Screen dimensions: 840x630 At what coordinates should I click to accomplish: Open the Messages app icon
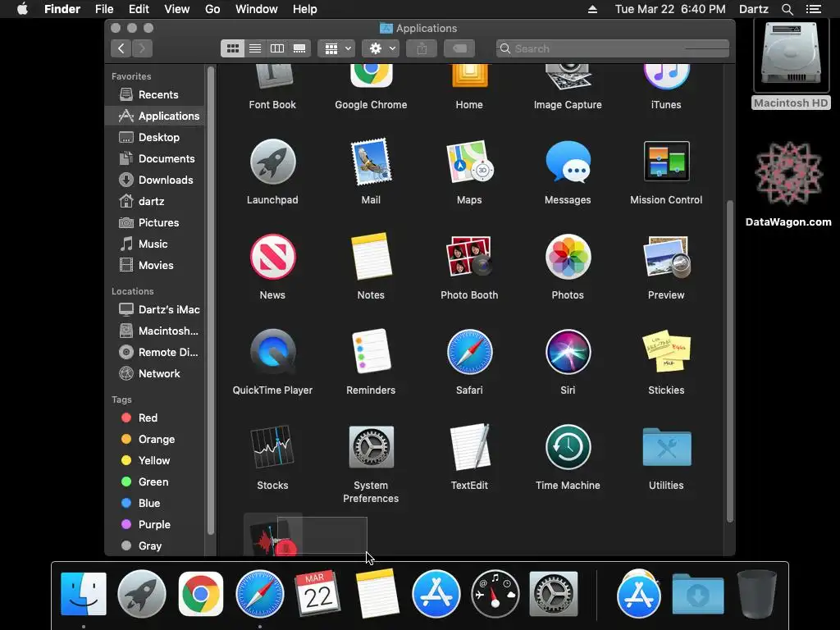(x=568, y=162)
